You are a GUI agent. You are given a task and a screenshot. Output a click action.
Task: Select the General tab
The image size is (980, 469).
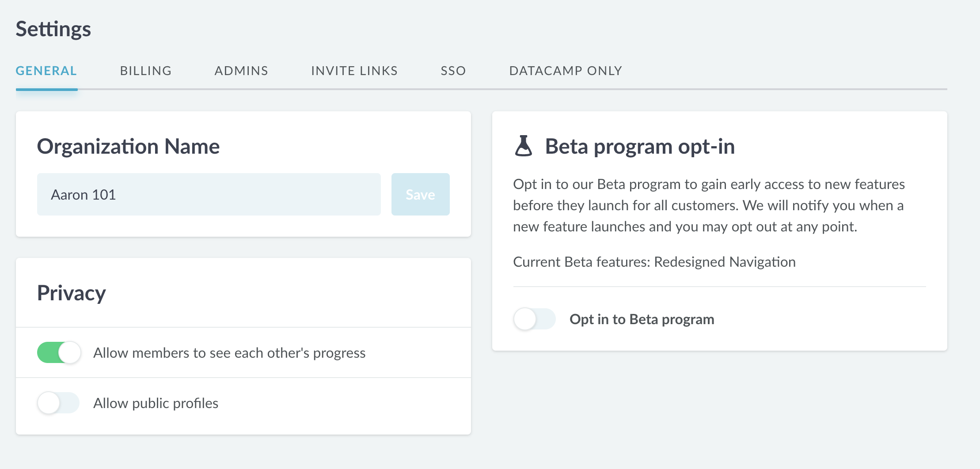pyautogui.click(x=46, y=71)
